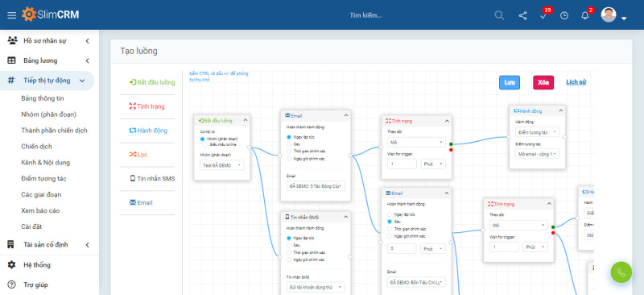Click the Hồ sơ nhân sự people icon
The height and width of the screenshot is (295, 644).
pyautogui.click(x=12, y=41)
